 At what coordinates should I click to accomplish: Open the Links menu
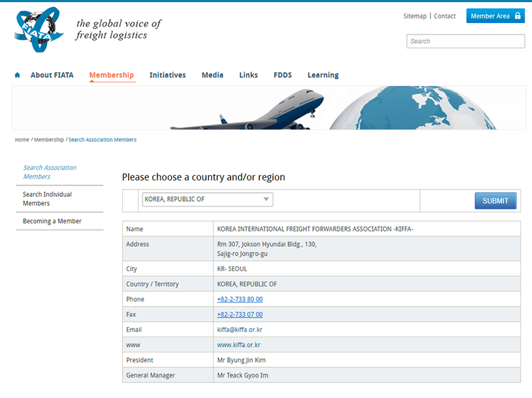coord(248,75)
